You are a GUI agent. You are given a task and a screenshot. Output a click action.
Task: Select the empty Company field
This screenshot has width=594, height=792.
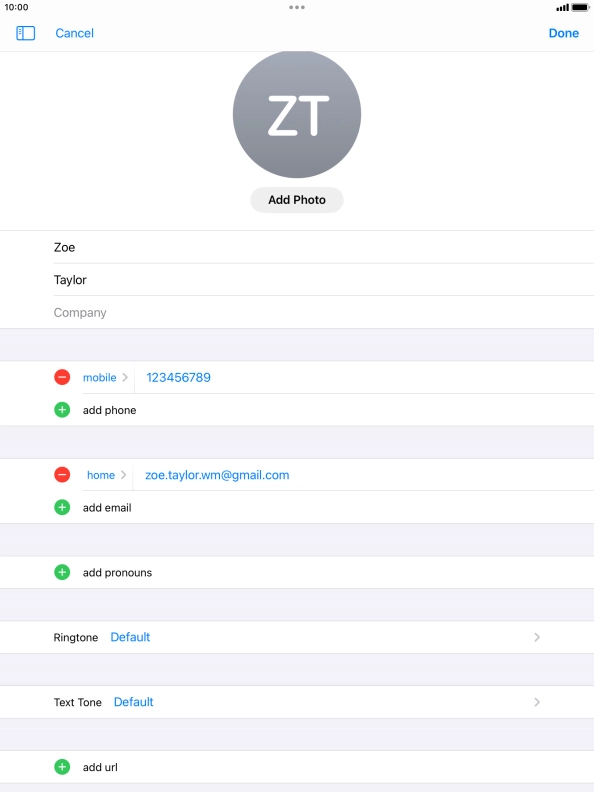[x=324, y=313]
